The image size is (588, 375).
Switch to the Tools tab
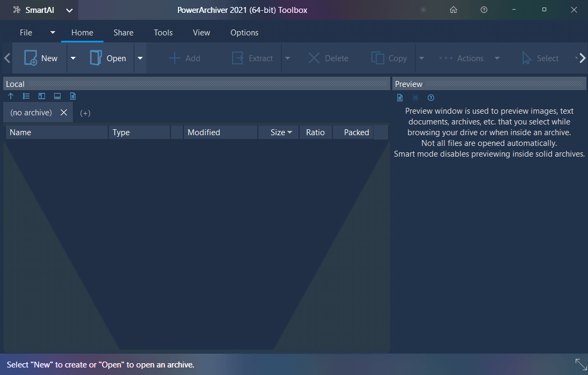coord(163,33)
